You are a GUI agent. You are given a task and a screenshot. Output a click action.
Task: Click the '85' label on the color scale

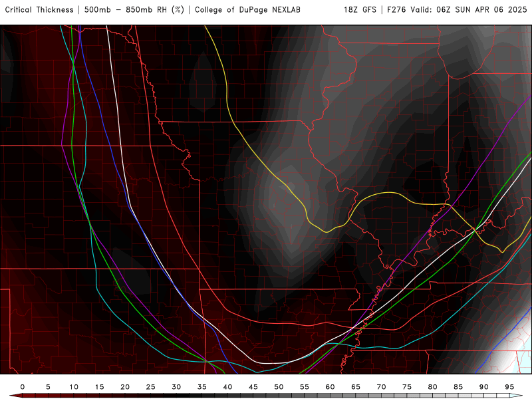pos(458,387)
